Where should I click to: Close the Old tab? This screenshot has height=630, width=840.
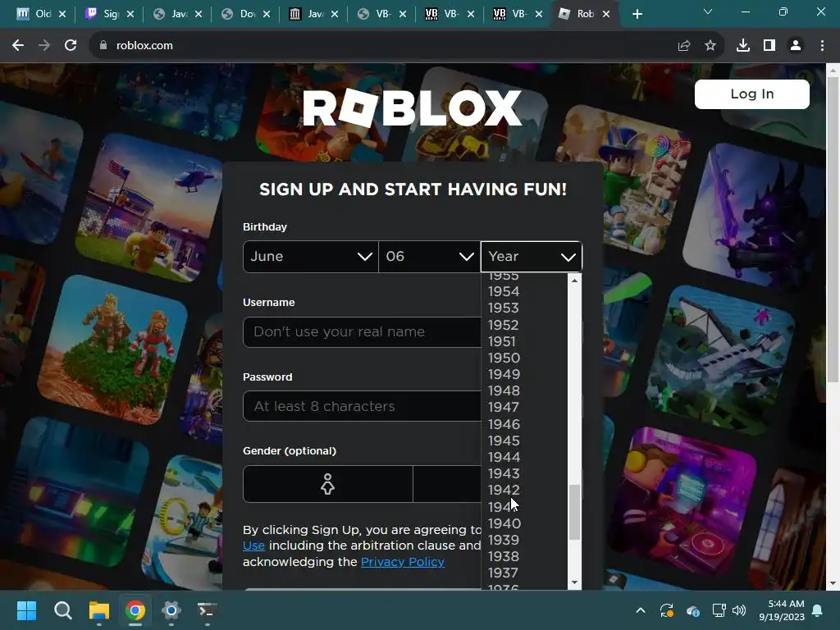[x=62, y=14]
